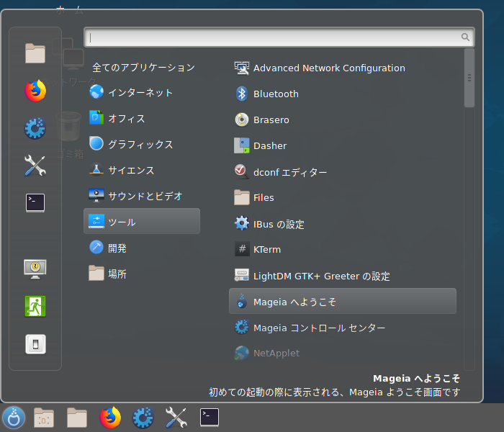Click dconf editor checkmark icon
The width and height of the screenshot is (504, 432).
point(242,171)
